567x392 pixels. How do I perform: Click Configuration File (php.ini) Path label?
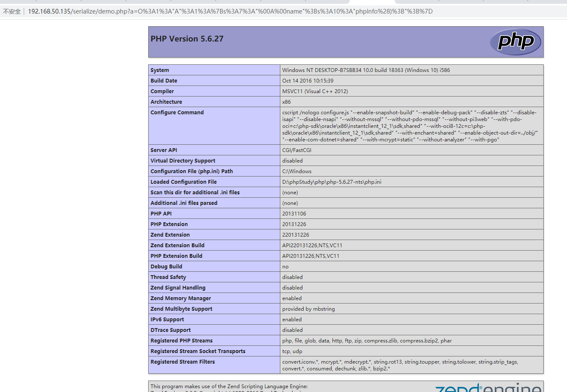pyautogui.click(x=192, y=171)
